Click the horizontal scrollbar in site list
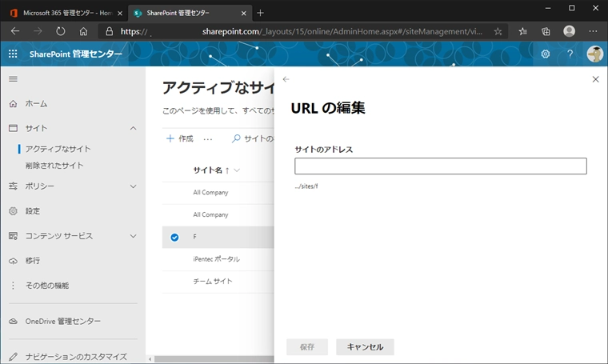The width and height of the screenshot is (608, 364). [x=214, y=359]
